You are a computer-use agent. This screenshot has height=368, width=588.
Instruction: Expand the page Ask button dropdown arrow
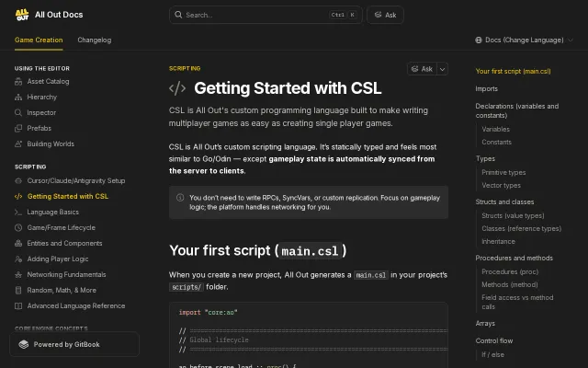(443, 69)
